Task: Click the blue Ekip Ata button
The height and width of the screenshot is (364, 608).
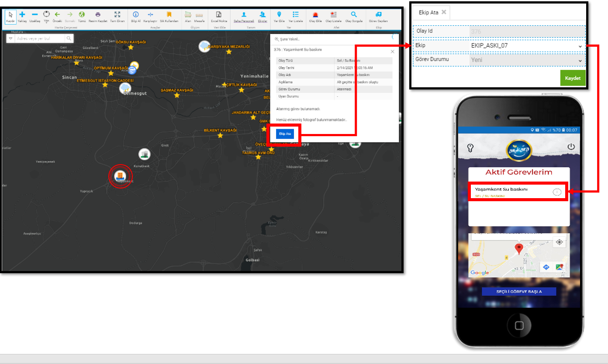Action: tap(285, 134)
